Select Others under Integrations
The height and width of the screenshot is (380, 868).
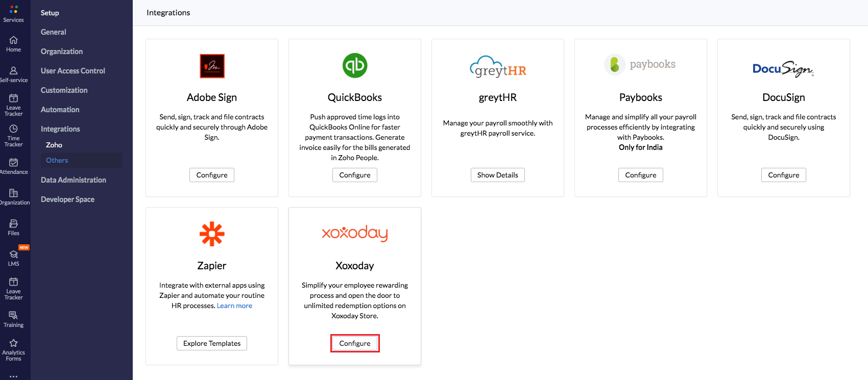[x=57, y=160]
